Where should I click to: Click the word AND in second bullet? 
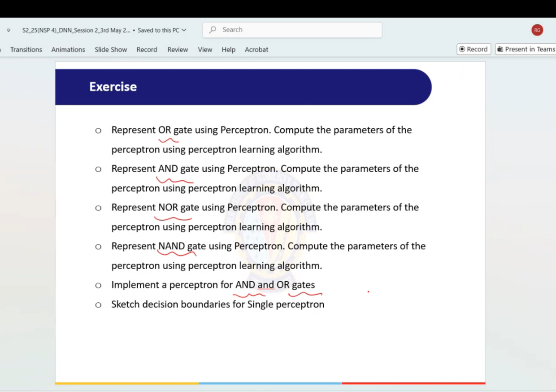point(168,169)
